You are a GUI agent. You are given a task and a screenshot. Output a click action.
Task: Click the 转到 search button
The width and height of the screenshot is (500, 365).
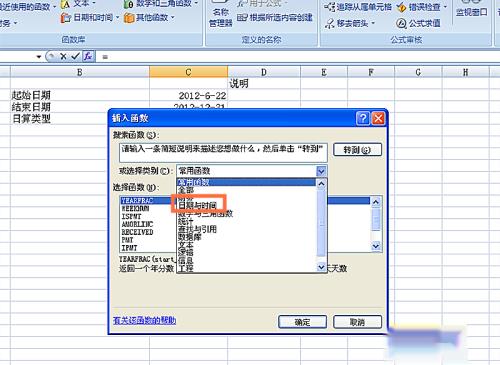[x=357, y=150]
